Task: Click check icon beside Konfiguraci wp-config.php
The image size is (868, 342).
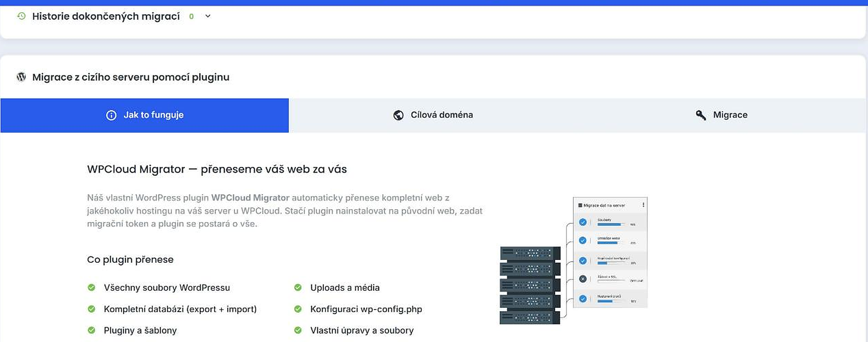Action: 298,309
